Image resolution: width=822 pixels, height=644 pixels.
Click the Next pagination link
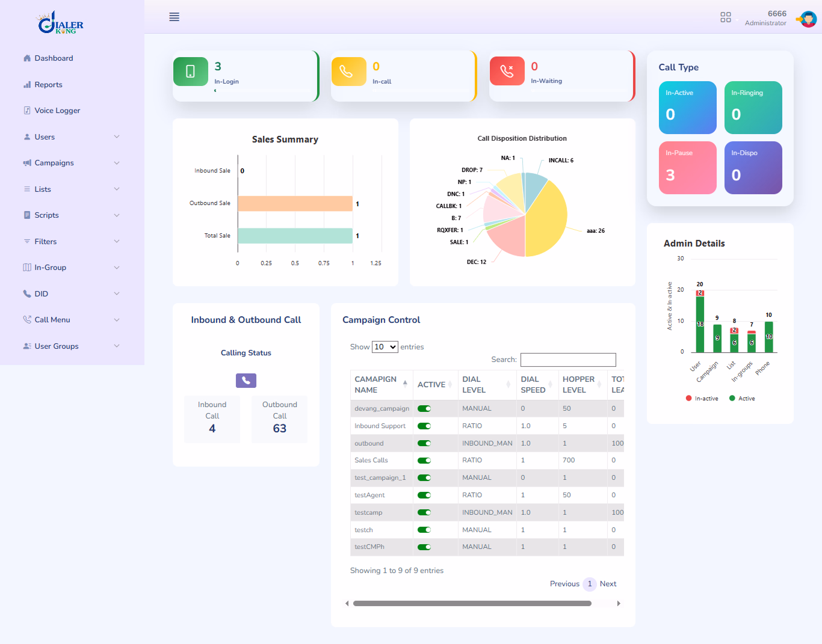click(608, 584)
